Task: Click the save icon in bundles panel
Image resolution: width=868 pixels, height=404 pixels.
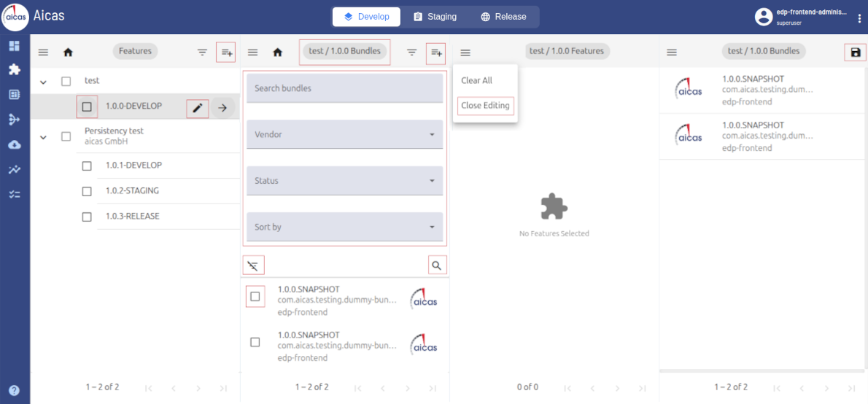Action: click(856, 53)
